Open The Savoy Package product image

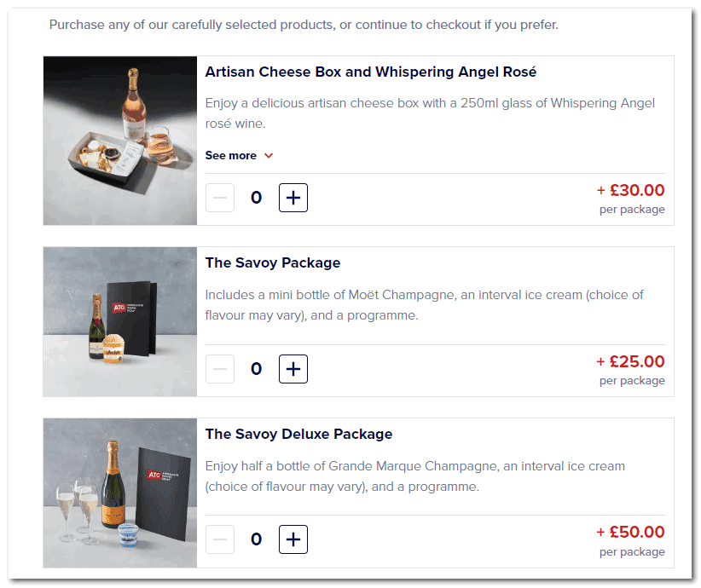click(x=120, y=322)
